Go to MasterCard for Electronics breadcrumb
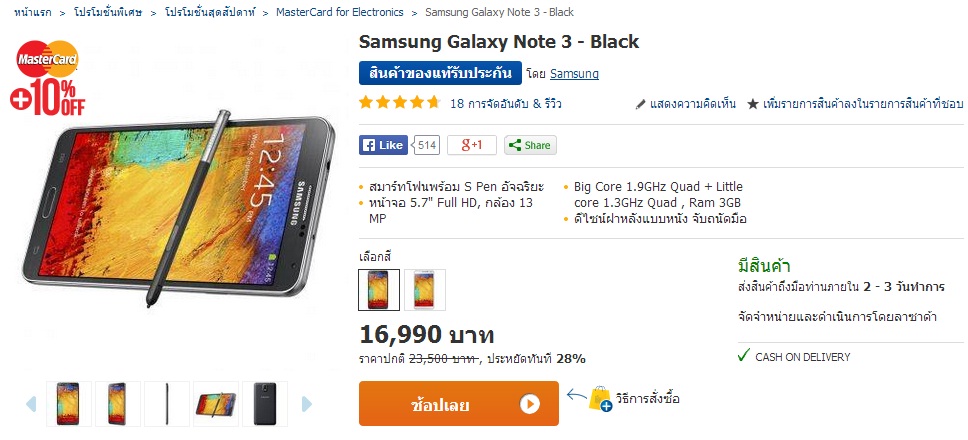 click(340, 12)
